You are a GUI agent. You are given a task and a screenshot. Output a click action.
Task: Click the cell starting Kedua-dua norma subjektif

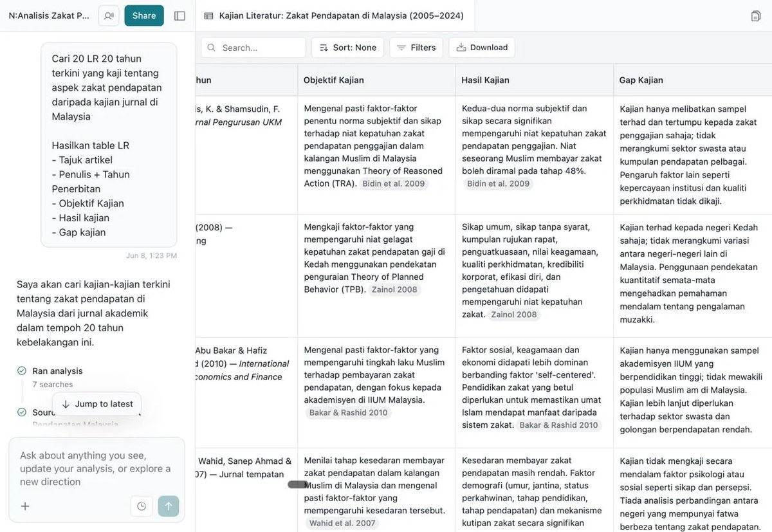coord(534,155)
